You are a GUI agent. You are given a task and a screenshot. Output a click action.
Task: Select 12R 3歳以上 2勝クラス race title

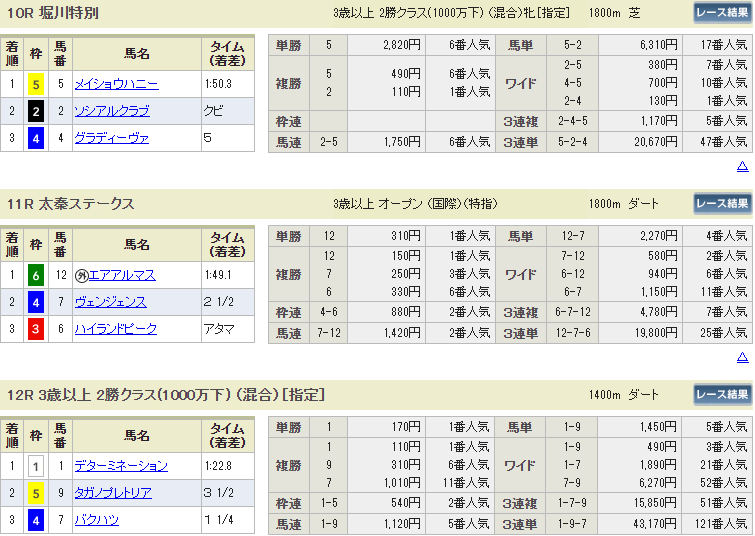point(166,395)
